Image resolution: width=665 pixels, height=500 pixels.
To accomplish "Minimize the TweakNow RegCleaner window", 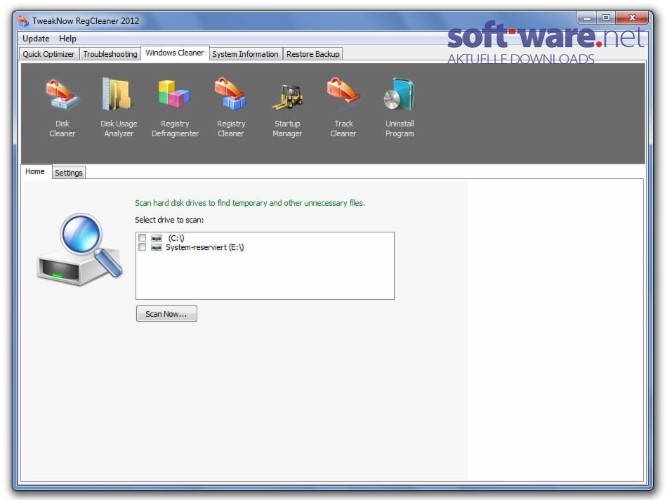I will [587, 18].
